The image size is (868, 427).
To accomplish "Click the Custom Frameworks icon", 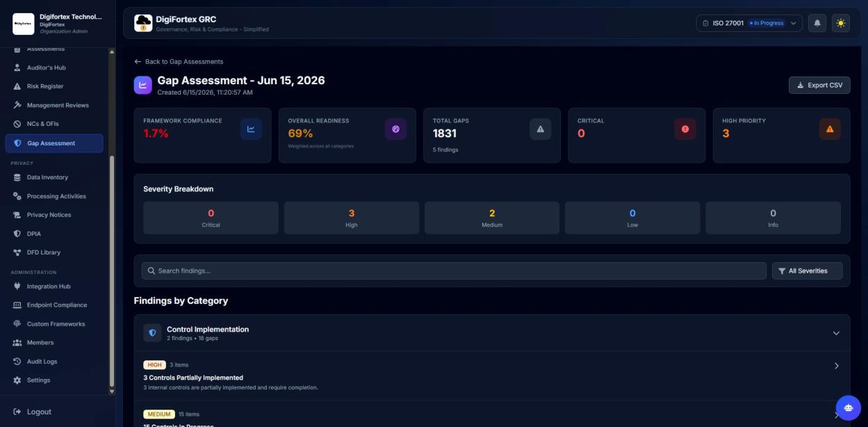I will 17,324.
